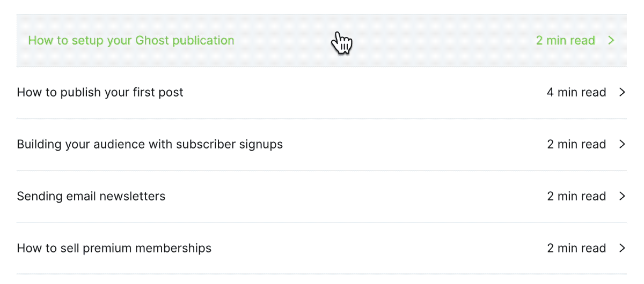Click '2 min read' beside premium memberships article
Screen dimensions: 644x284
click(x=576, y=248)
